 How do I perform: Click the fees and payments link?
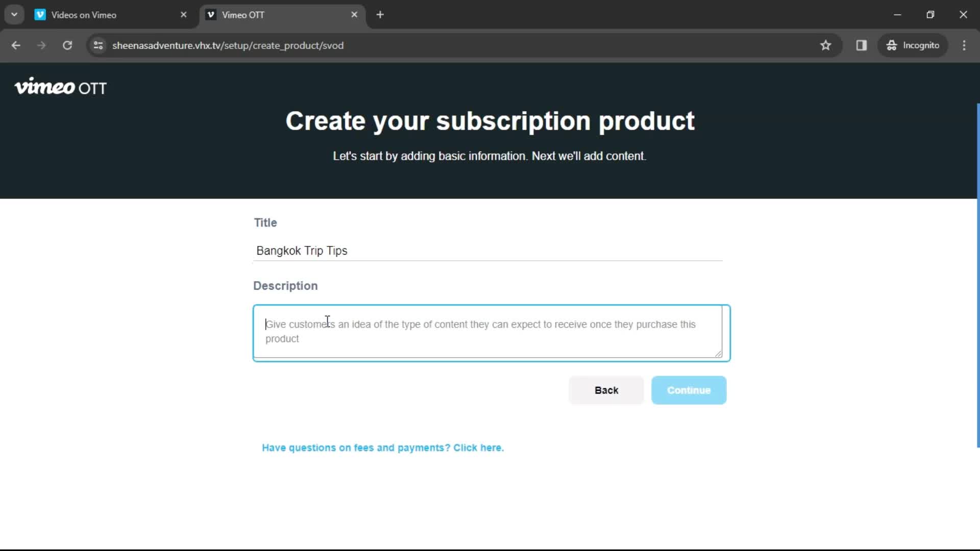tap(383, 447)
